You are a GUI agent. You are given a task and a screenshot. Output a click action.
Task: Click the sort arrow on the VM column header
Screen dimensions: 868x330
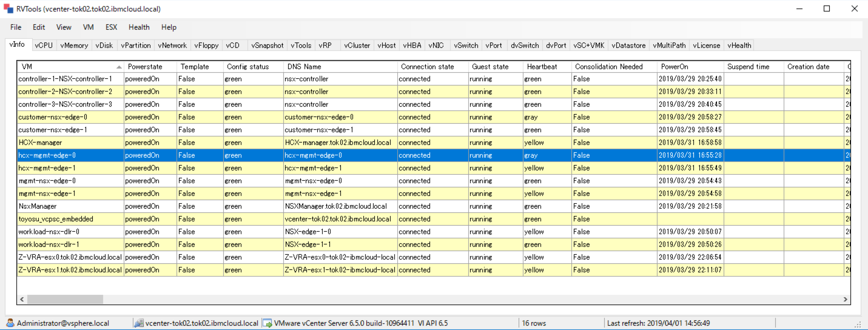click(x=119, y=67)
